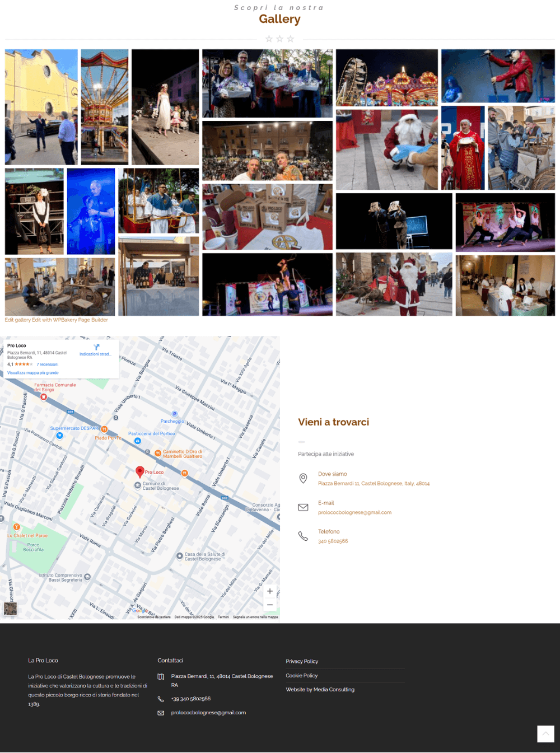The width and height of the screenshot is (560, 753).
Task: Click the back-to-top arrow button
Action: [x=545, y=733]
